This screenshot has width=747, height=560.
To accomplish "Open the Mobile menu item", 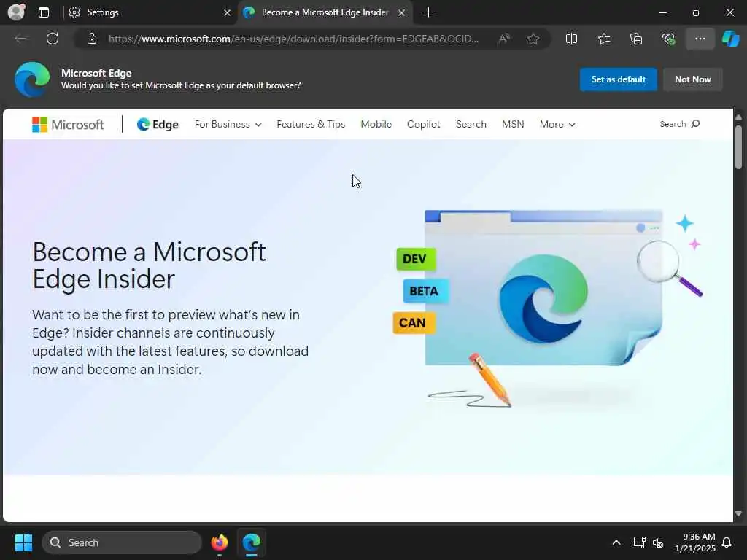I will click(376, 124).
